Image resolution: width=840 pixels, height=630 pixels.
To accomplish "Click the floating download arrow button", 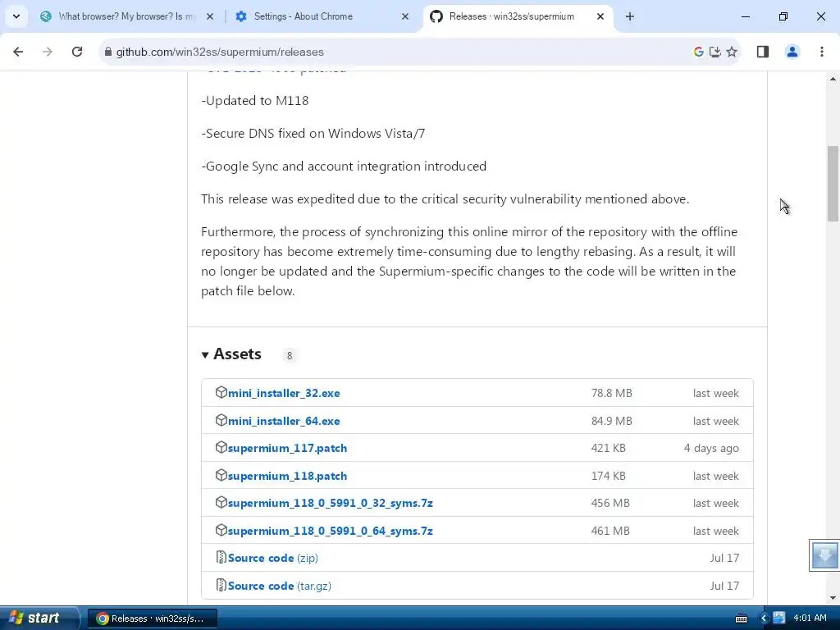I will [824, 555].
